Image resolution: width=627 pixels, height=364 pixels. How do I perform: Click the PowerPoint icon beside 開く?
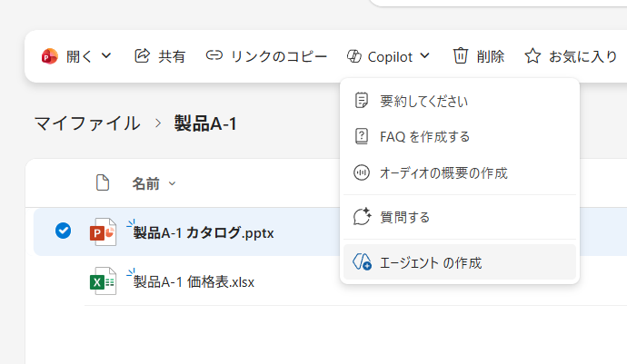tap(49, 56)
